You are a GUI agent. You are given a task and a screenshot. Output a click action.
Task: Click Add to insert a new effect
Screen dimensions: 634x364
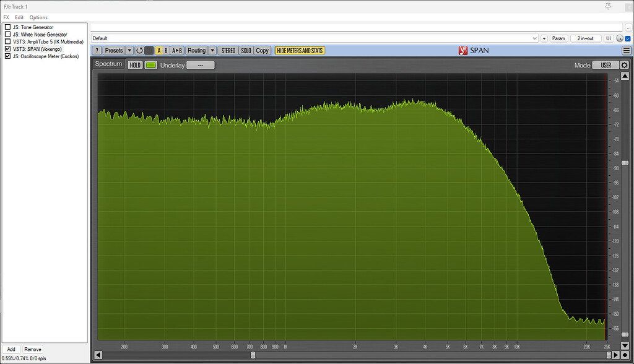[11, 349]
